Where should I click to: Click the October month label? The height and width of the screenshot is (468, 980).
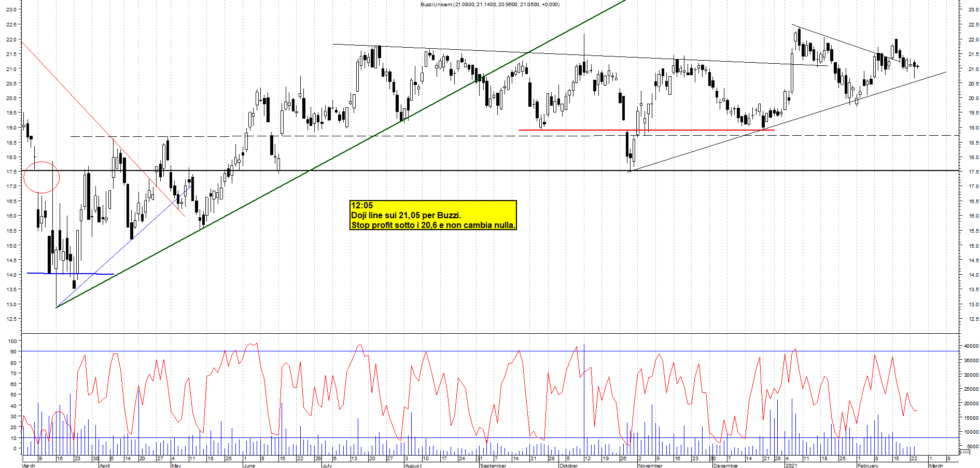(568, 465)
